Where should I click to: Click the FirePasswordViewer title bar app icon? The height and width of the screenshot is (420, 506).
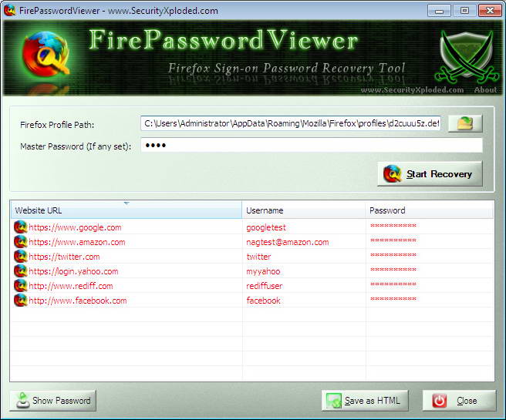click(x=10, y=10)
